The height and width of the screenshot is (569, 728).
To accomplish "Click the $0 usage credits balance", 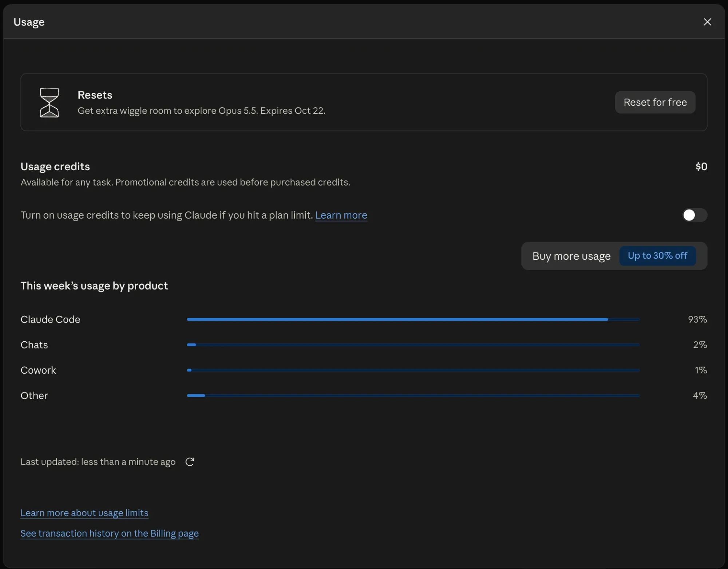I will 701,167.
